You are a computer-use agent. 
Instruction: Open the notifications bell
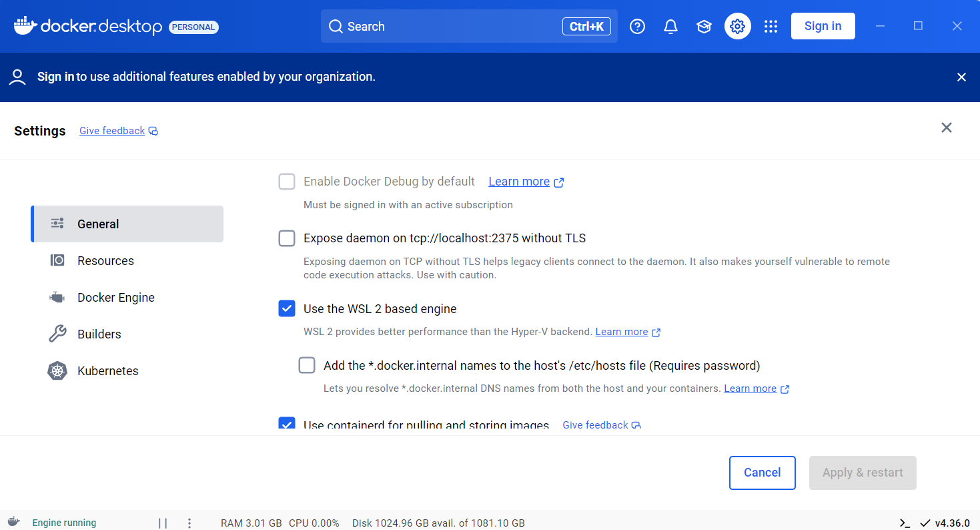coord(670,27)
